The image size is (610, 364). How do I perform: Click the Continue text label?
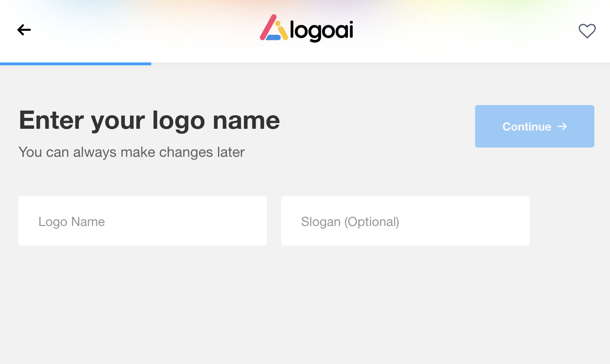point(527,127)
